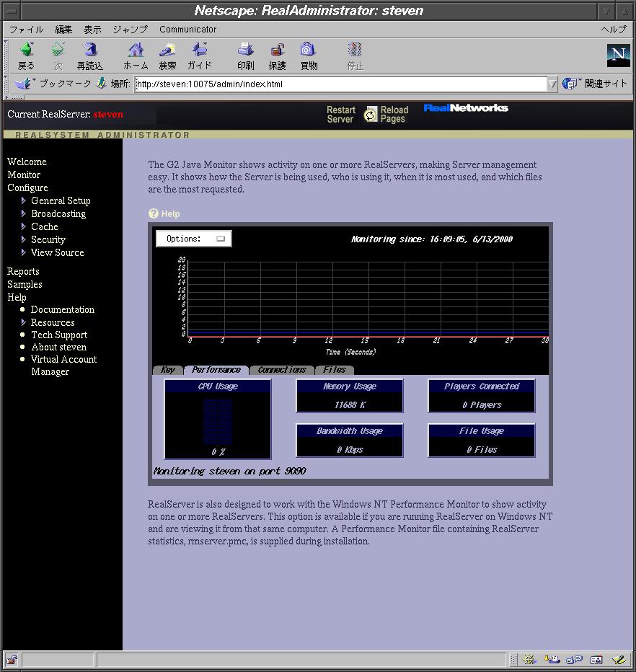This screenshot has width=636, height=672.
Task: Click the Reload Pages circular arrows icon
Action: coord(371,115)
